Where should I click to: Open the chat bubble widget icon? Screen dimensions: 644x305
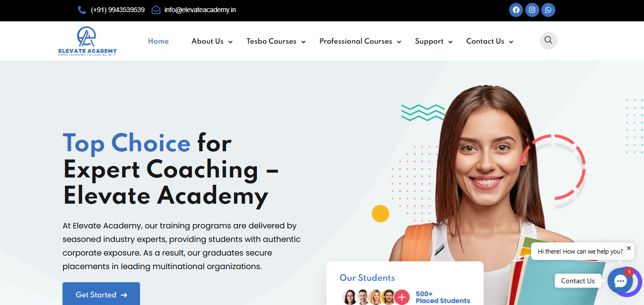(621, 281)
